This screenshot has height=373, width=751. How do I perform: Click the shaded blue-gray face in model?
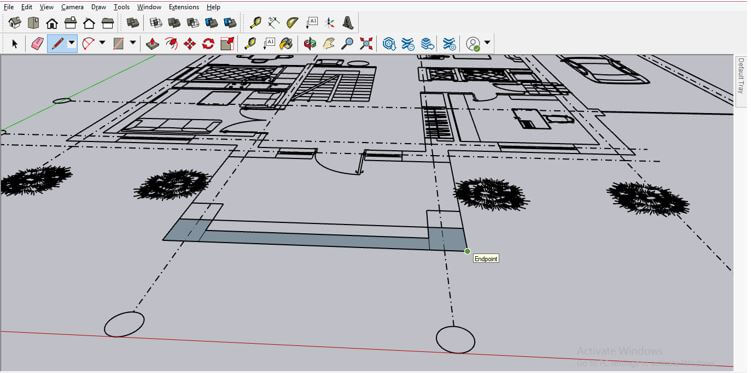316,239
